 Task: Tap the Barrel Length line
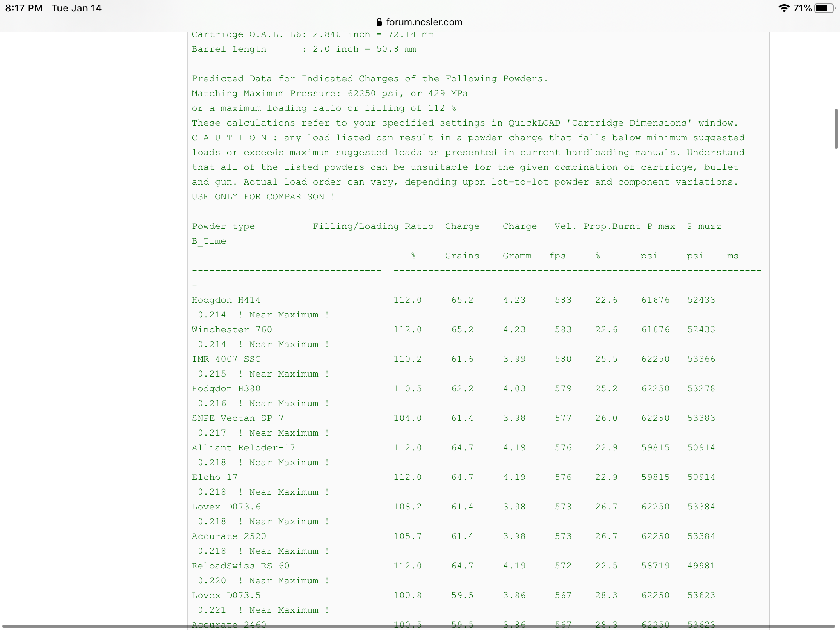tap(304, 49)
